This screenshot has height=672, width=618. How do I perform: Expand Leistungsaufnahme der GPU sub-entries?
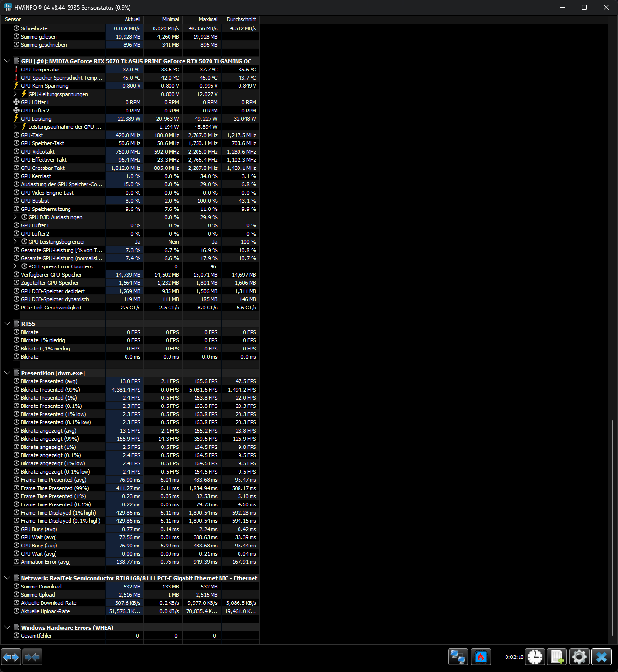click(x=15, y=127)
